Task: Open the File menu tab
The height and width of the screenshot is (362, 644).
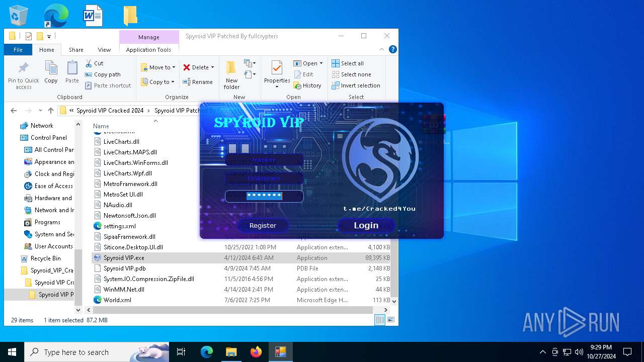Action: 18,50
